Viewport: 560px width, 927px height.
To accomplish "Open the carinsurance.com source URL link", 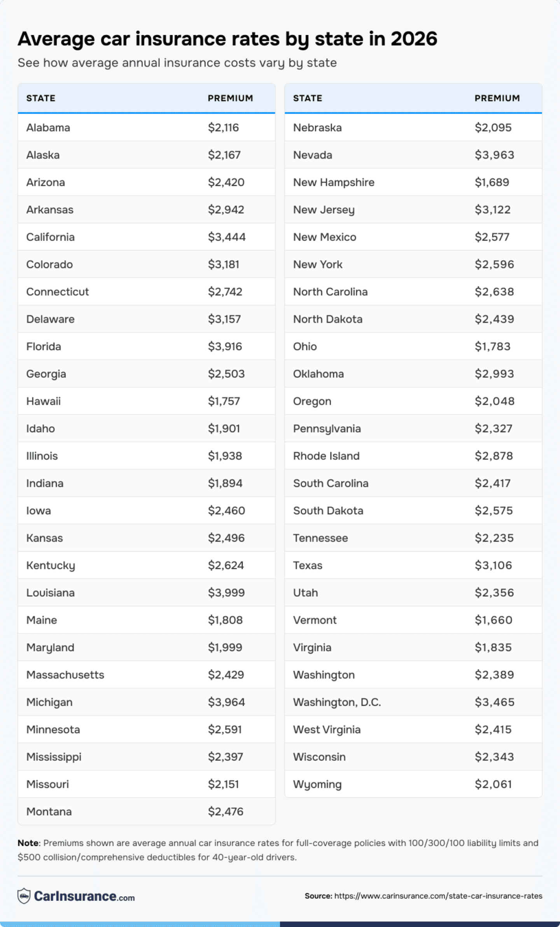I will [438, 896].
